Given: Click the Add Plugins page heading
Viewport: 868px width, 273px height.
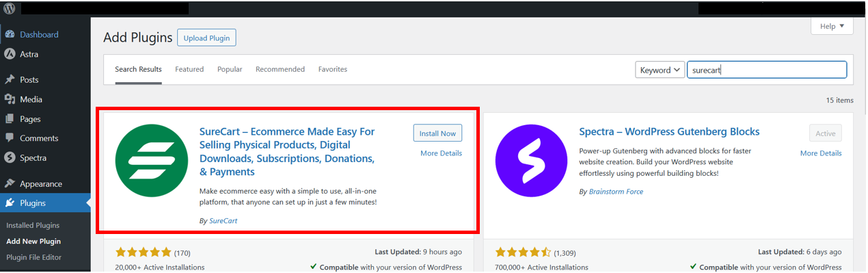Looking at the screenshot, I should tap(137, 38).
